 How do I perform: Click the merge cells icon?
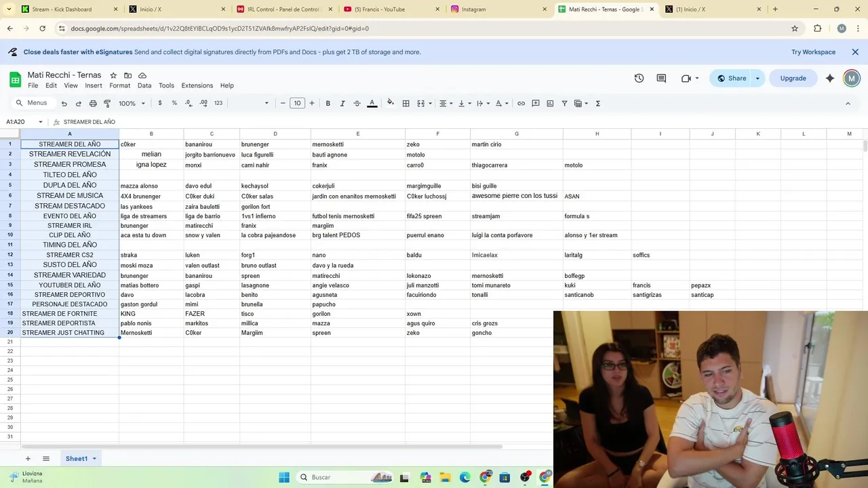pos(420,103)
